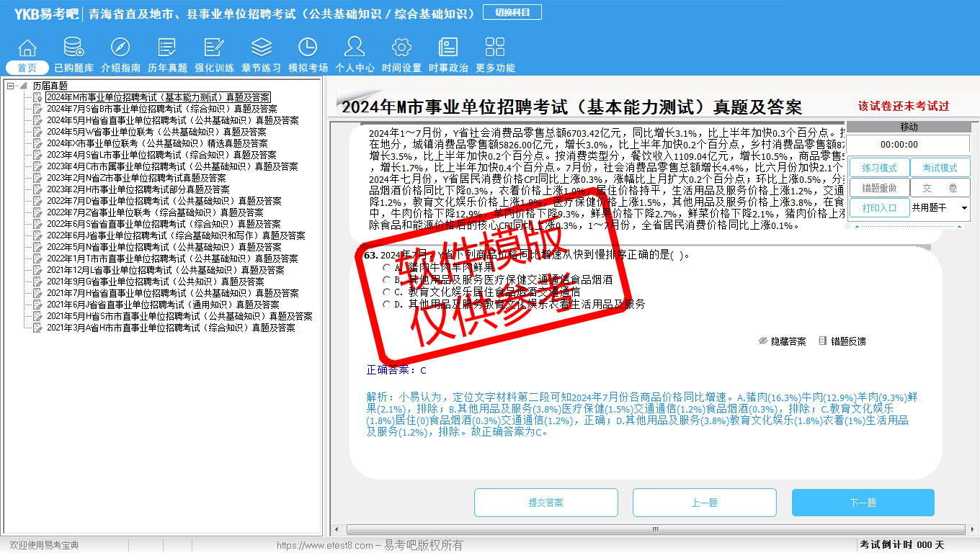Open 个人中心 profile icon

tap(355, 49)
